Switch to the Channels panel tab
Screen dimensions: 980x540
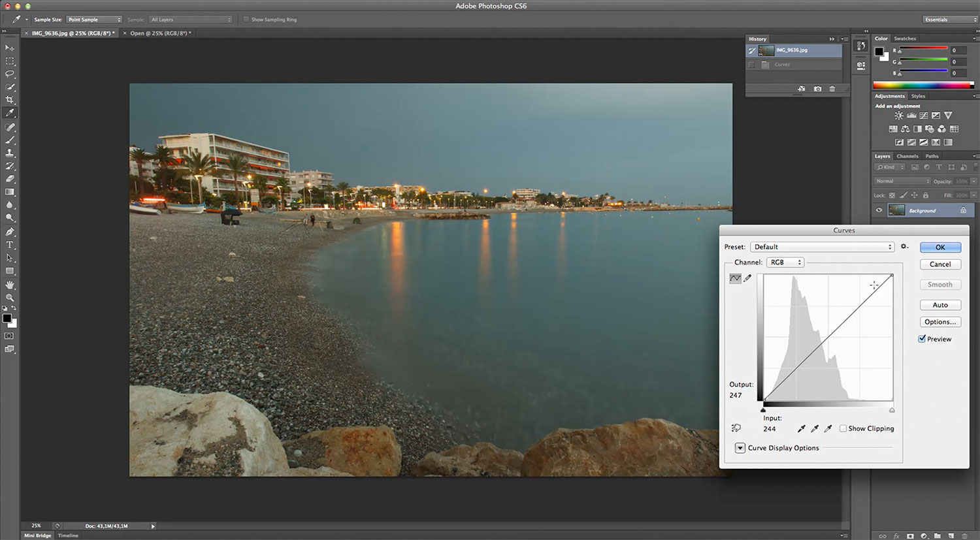point(907,156)
